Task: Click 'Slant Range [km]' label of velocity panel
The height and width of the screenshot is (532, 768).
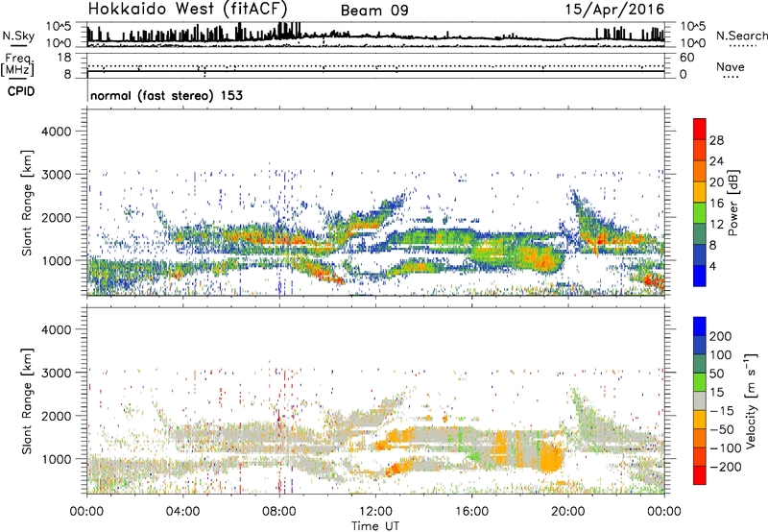Action: 27,400
